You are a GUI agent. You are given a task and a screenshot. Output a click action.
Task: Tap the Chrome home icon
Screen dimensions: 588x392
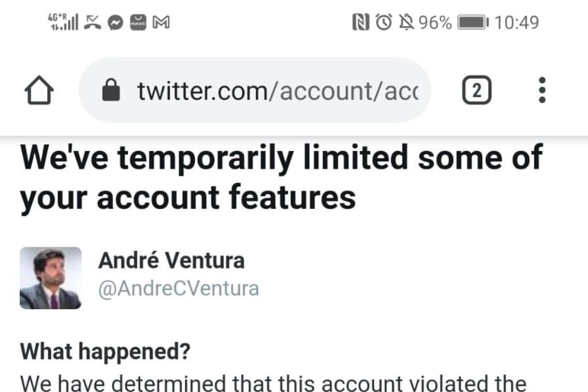click(x=39, y=92)
